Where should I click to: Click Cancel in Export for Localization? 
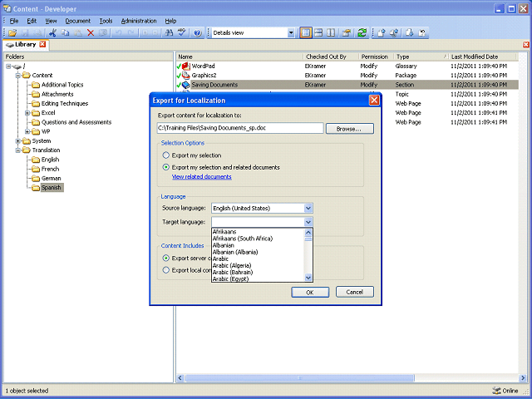(355, 292)
